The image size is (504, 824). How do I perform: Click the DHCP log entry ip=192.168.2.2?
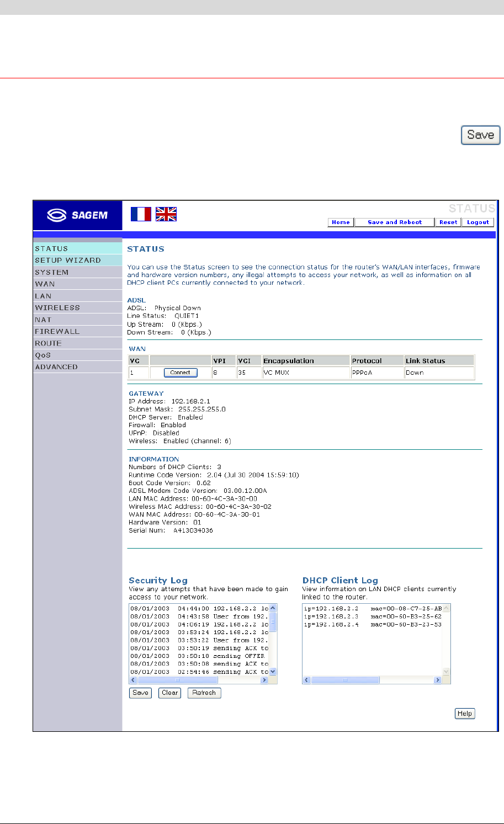373,608
